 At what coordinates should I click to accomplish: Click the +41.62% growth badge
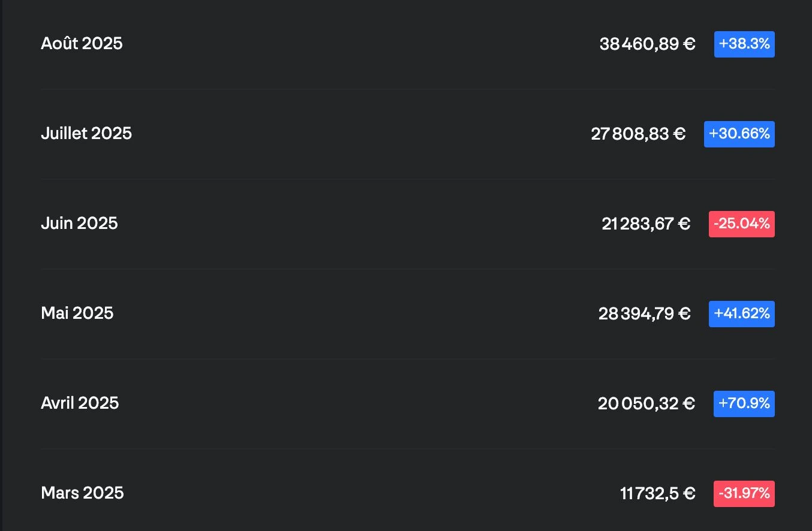click(x=741, y=314)
